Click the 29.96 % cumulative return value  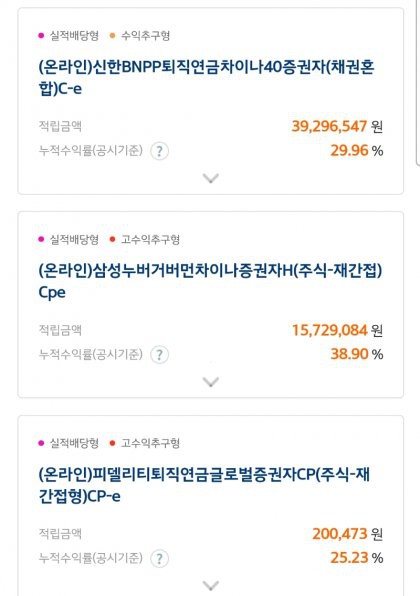click(357, 151)
